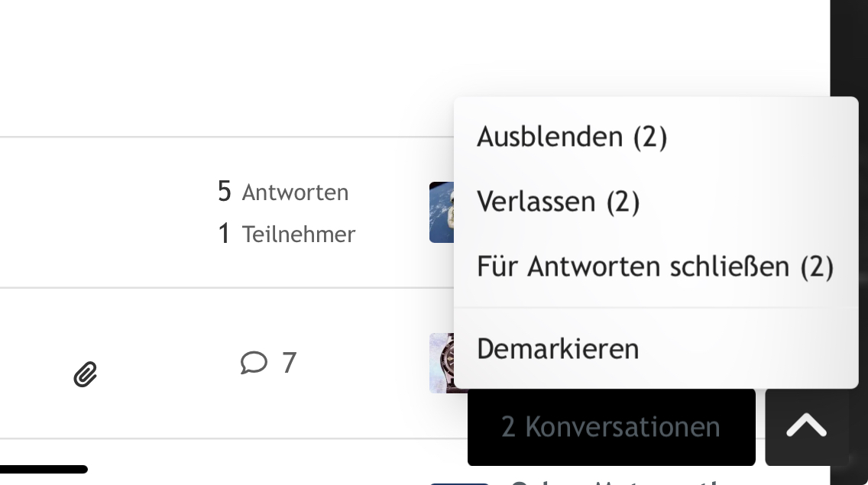
Task: Select "Verlassen (2)" in the popup menu
Action: [x=558, y=202]
